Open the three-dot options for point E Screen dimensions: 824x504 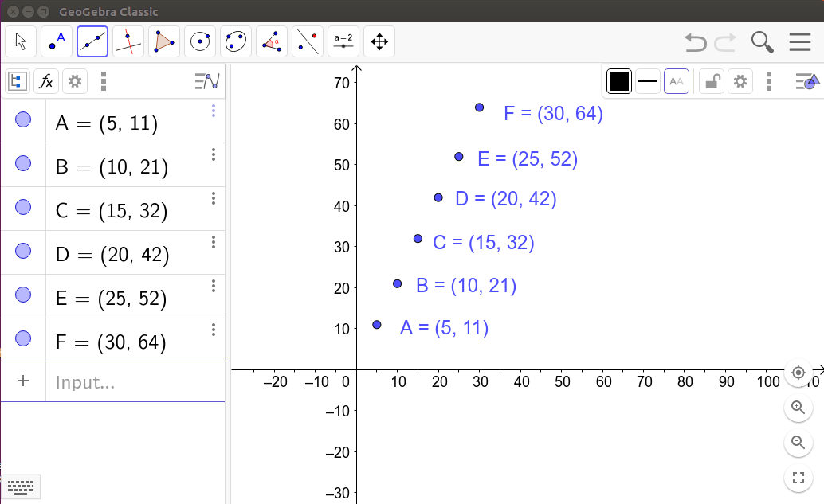pos(213,287)
